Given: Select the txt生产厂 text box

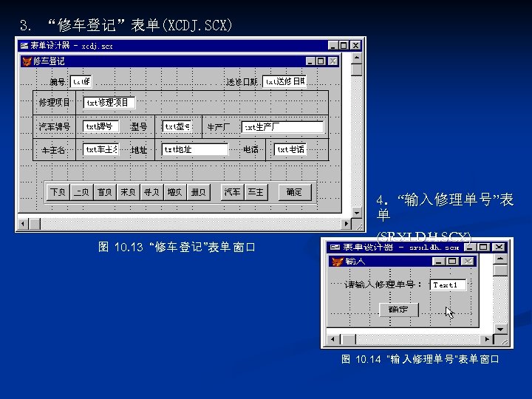Looking at the screenshot, I should coord(282,127).
